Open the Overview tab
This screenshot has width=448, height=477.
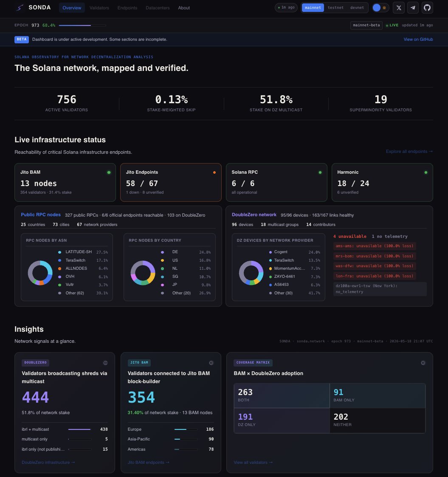tap(72, 8)
